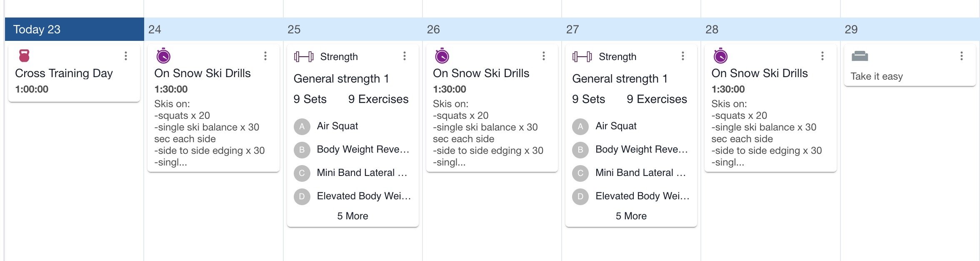Open kebab menu on day 28 ski drills
This screenshot has width=980, height=261.
point(822,56)
